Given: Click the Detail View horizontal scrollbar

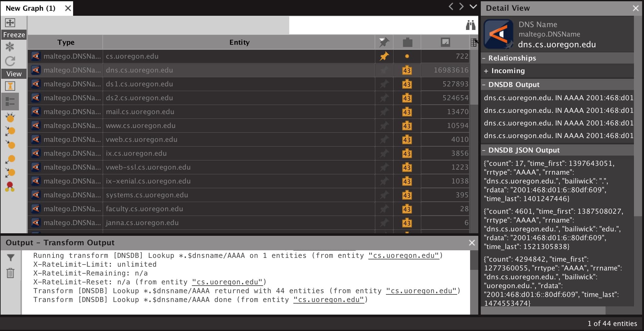Looking at the screenshot, I should pyautogui.click(x=543, y=311).
